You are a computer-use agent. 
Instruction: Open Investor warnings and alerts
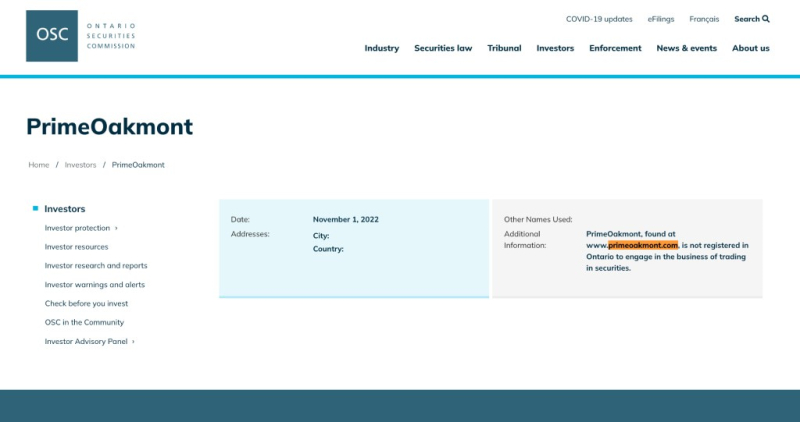tap(95, 285)
